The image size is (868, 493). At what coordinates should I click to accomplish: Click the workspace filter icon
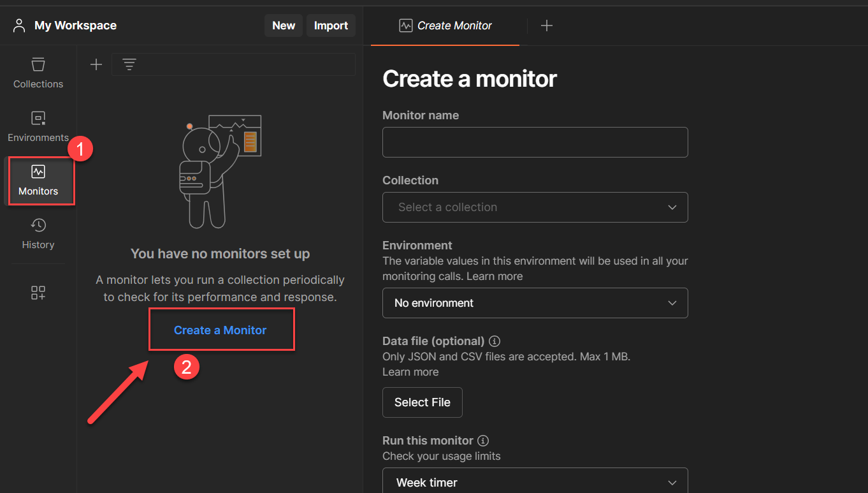pyautogui.click(x=129, y=64)
